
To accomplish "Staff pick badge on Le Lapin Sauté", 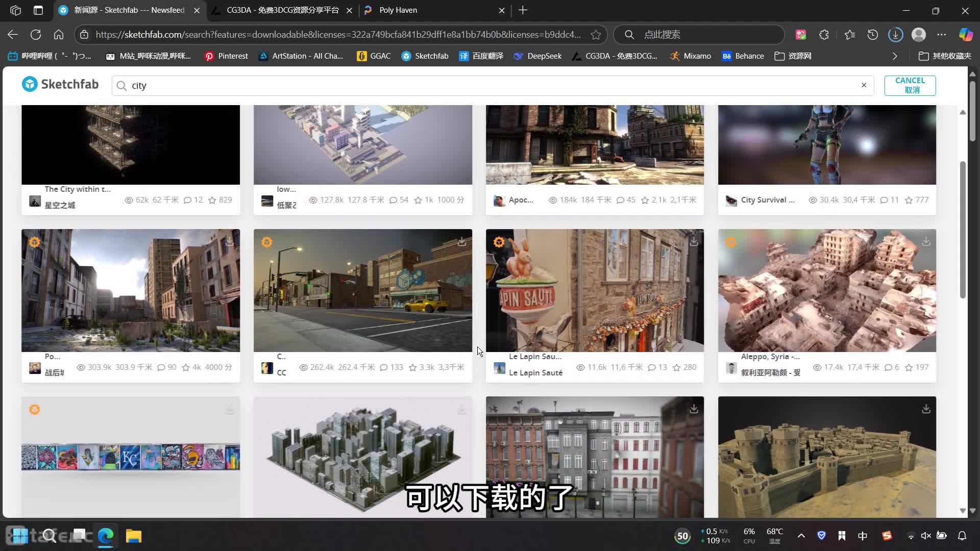I will [499, 242].
